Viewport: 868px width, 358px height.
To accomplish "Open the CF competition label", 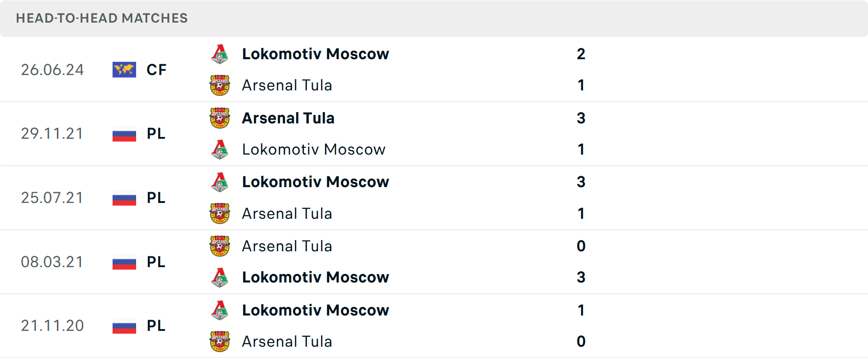I will pyautogui.click(x=156, y=70).
